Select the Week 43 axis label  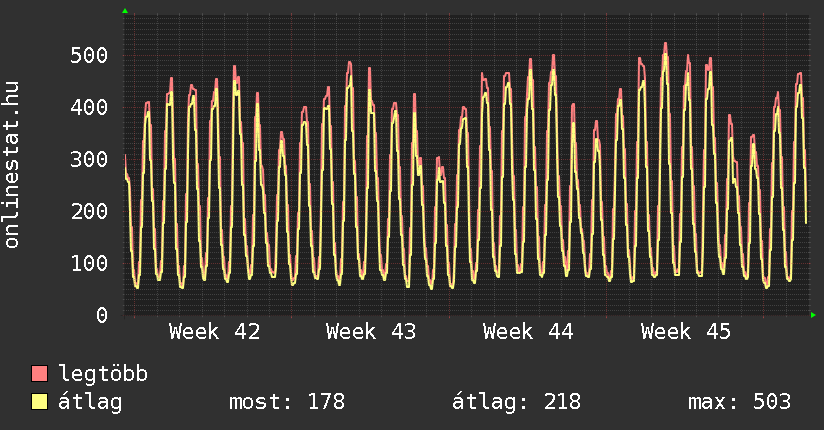click(x=371, y=332)
